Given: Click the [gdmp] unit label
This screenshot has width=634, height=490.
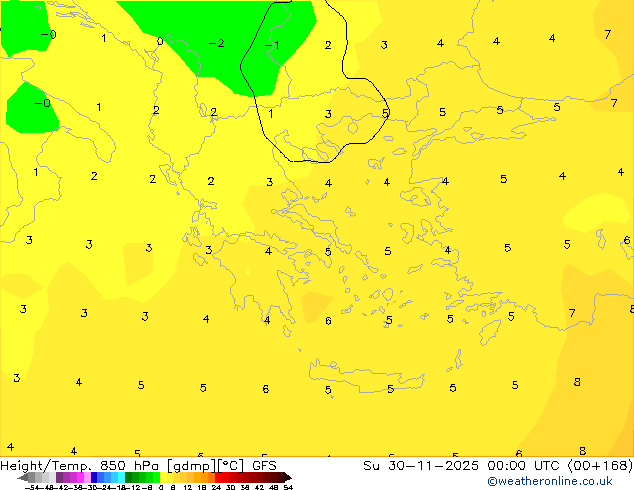Looking at the screenshot, I should (x=191, y=466).
